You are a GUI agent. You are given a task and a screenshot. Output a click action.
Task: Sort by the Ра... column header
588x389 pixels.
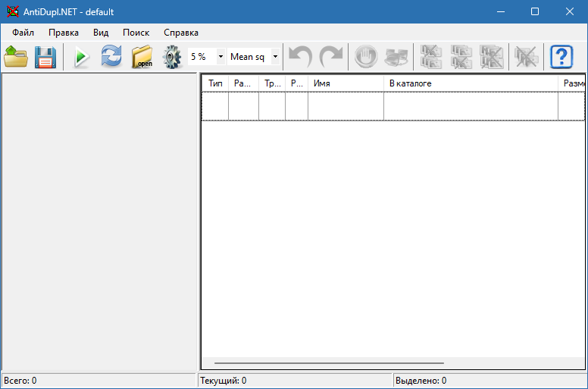[243, 83]
